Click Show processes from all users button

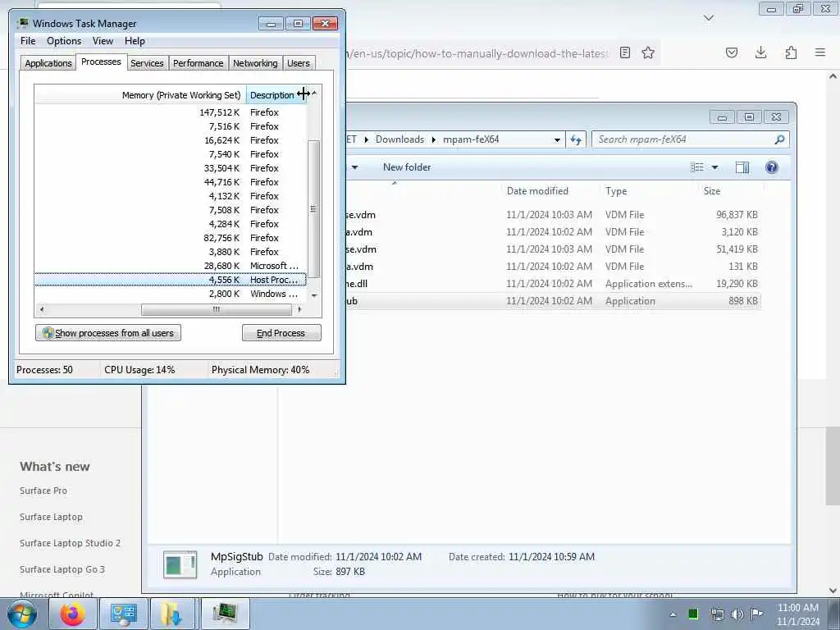click(x=108, y=333)
